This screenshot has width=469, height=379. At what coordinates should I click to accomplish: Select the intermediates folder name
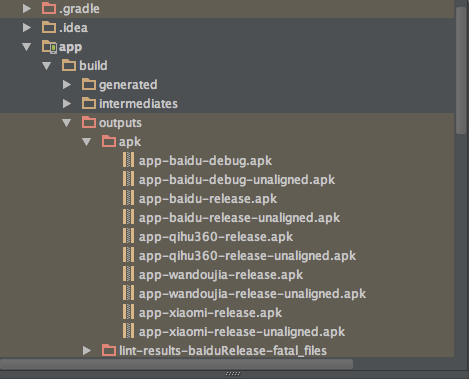pyautogui.click(x=138, y=104)
